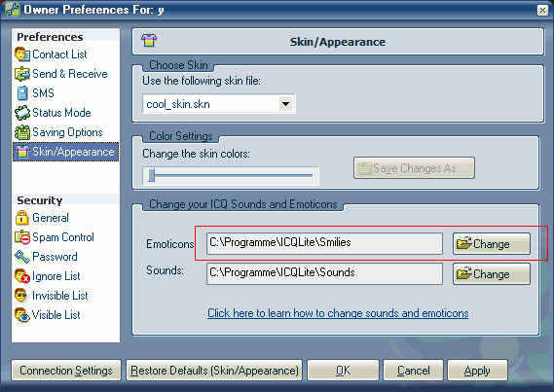Go to the Password settings
Viewport: 554px width, 392px height.
click(55, 257)
